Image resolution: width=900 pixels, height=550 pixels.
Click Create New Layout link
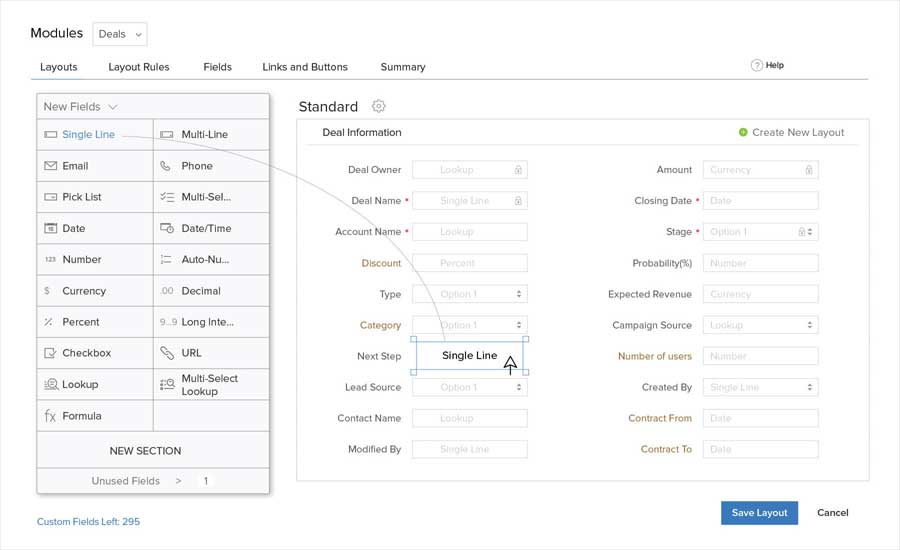click(797, 132)
